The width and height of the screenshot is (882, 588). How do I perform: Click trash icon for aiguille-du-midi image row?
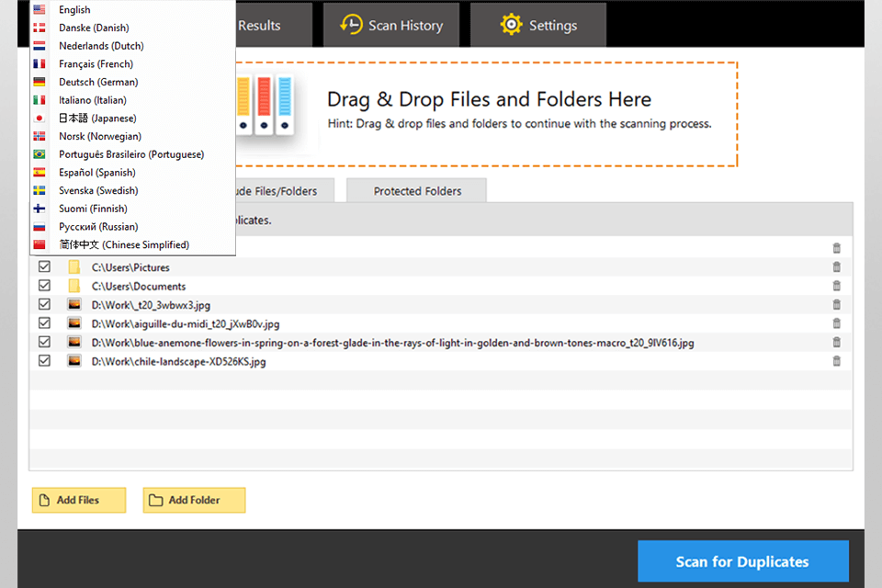click(836, 323)
